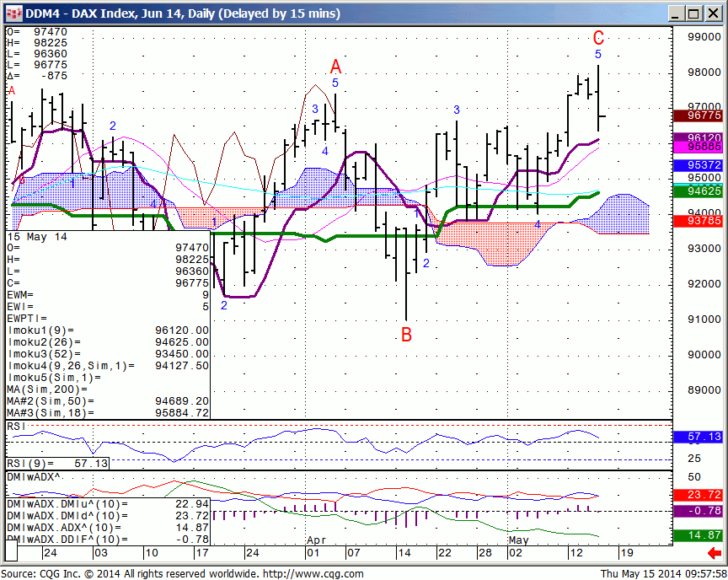Click the 95372 blue price label
Screen dimensions: 728x580
(698, 165)
